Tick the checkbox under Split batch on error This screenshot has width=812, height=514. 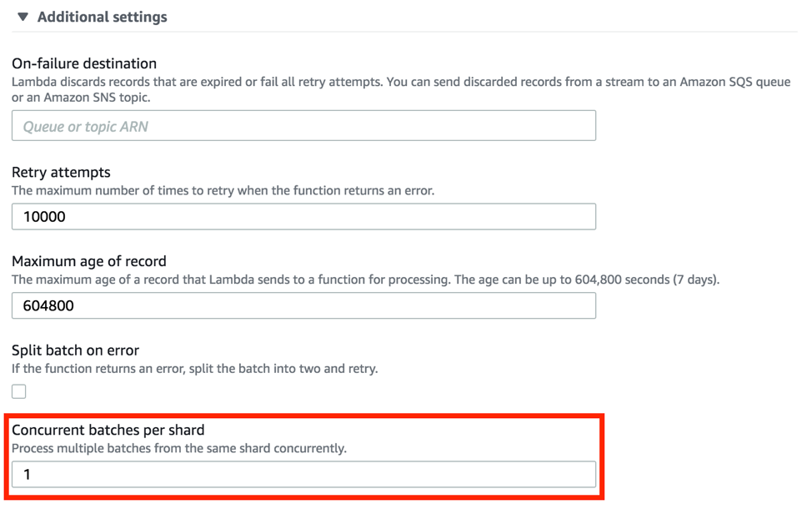pos(18,391)
